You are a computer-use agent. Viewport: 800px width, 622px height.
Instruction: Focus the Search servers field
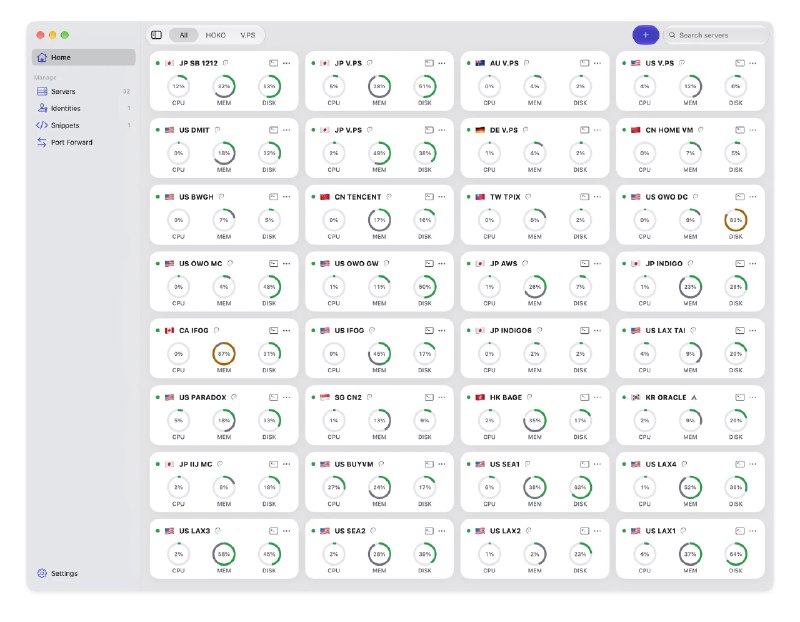pyautogui.click(x=716, y=35)
